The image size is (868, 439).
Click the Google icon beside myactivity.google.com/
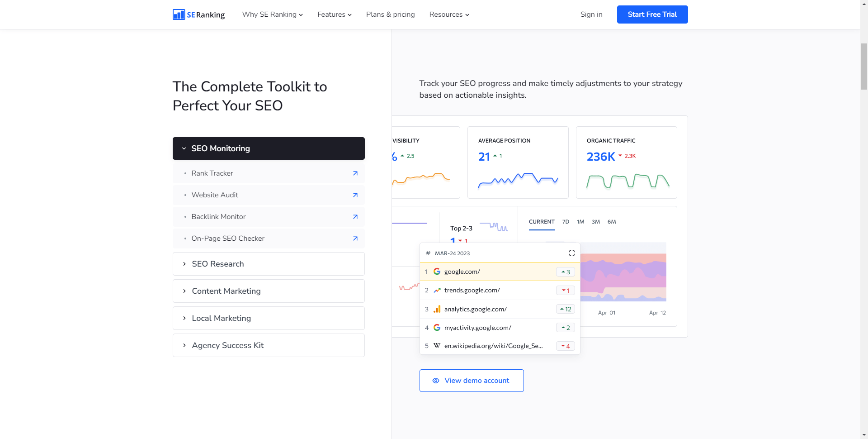point(437,328)
